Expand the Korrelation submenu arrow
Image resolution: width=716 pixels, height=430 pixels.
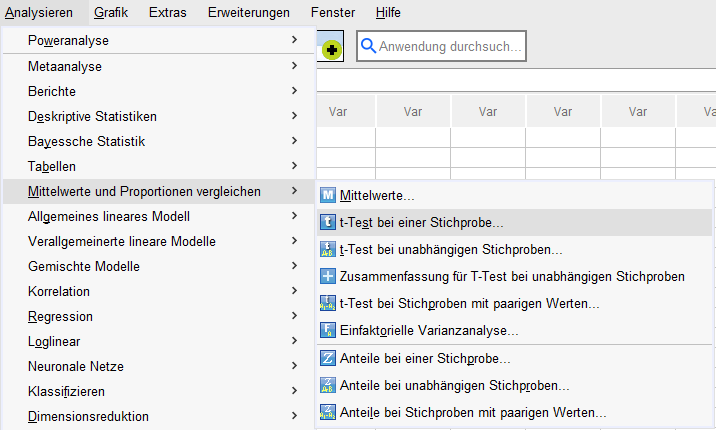(x=295, y=291)
